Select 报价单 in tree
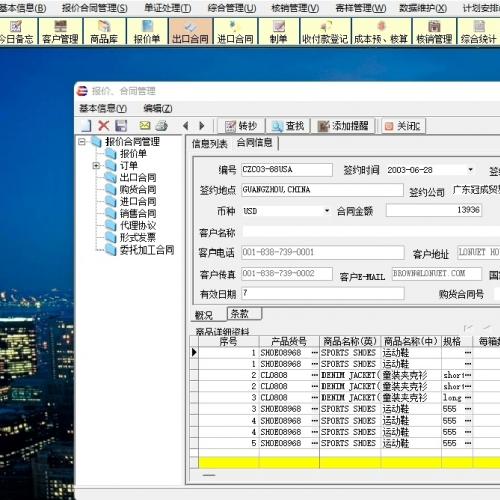Screen dimensions: 500x500 [x=133, y=154]
